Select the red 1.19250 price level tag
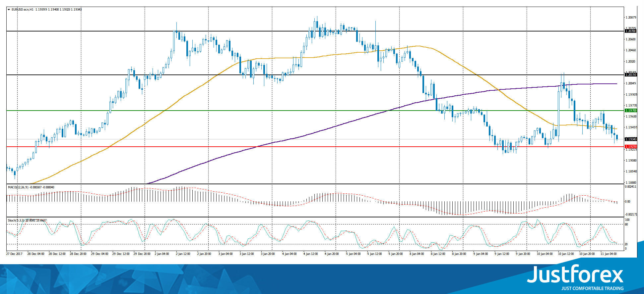The image size is (644, 294). [x=631, y=147]
